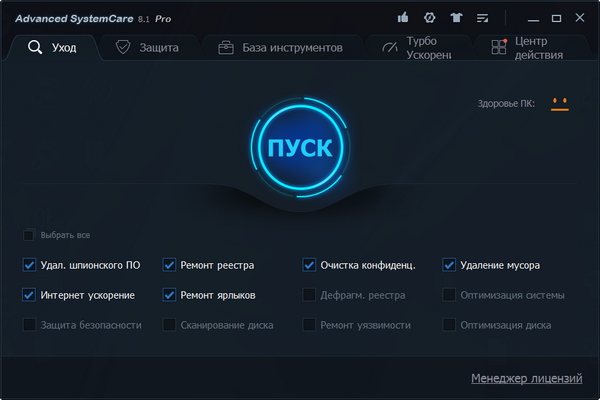The height and width of the screenshot is (400, 600).
Task: Enable the Выбрать все checkbox
Action: (29, 235)
